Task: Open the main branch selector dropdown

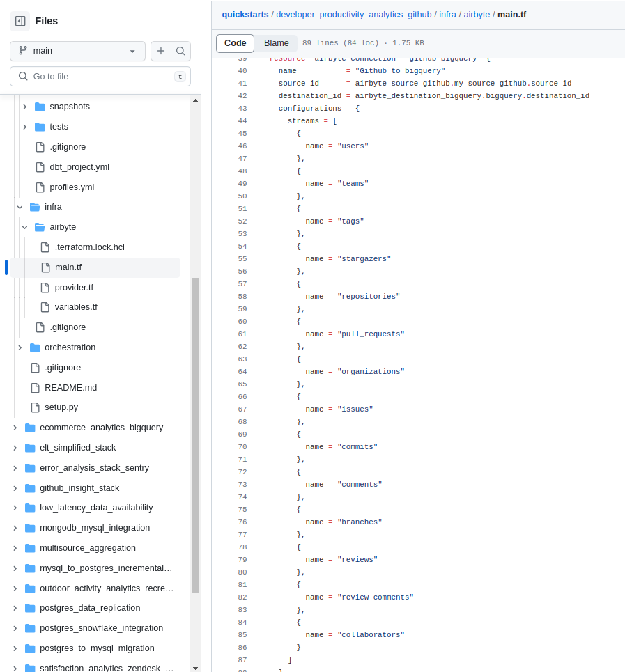Action: (x=77, y=51)
